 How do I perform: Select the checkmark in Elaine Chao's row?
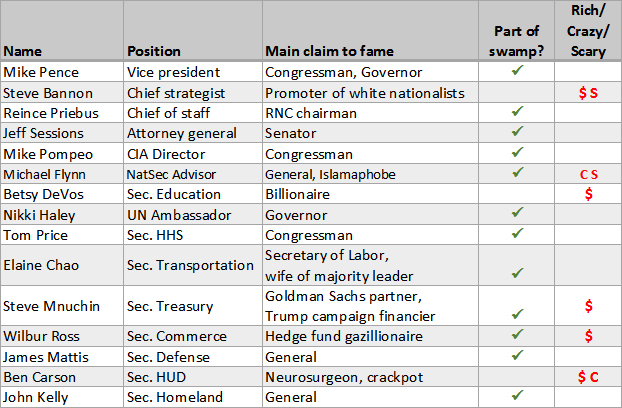pos(517,273)
